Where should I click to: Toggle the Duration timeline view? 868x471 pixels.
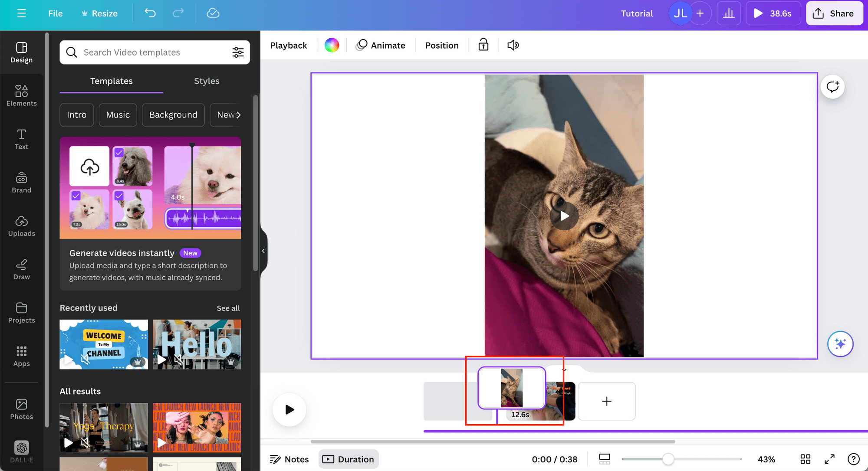[x=349, y=459]
